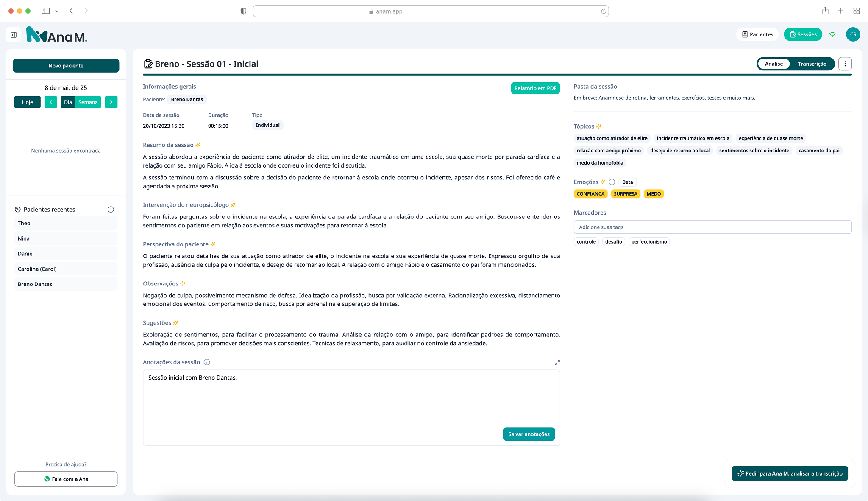The image size is (868, 501).
Task: Select topic relação com amigo próximo
Action: [609, 151]
